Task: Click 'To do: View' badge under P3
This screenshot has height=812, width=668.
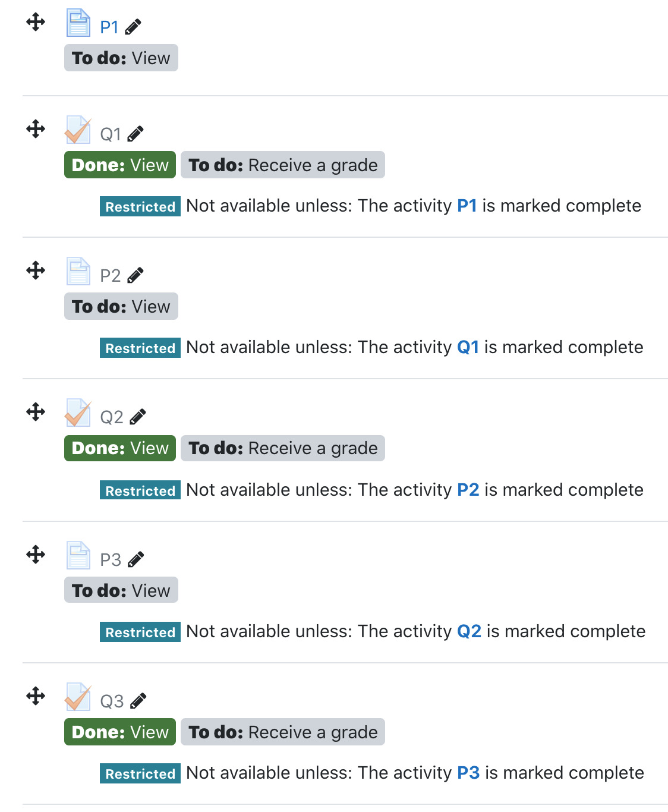Action: coord(121,590)
